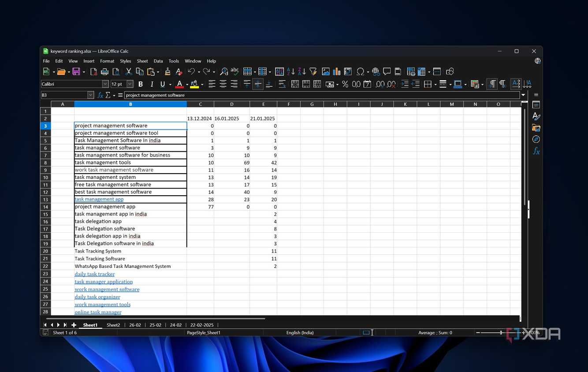This screenshot has width=588, height=372.
Task: Open the Format menu
Action: point(107,61)
